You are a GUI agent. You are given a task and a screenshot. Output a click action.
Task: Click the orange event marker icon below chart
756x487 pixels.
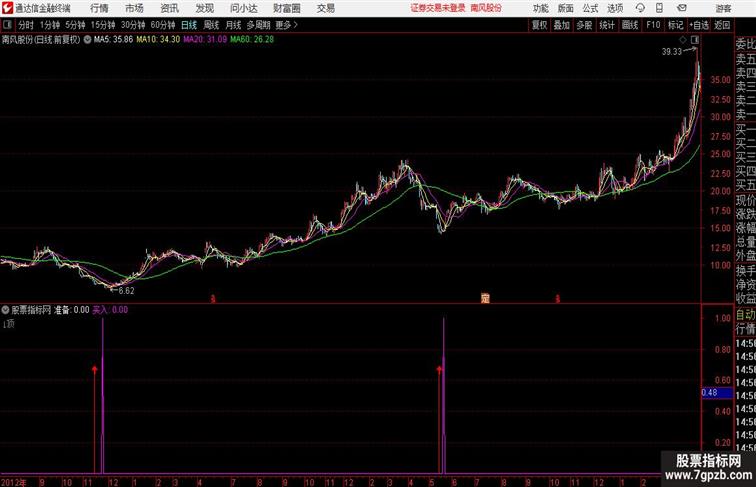[485, 298]
